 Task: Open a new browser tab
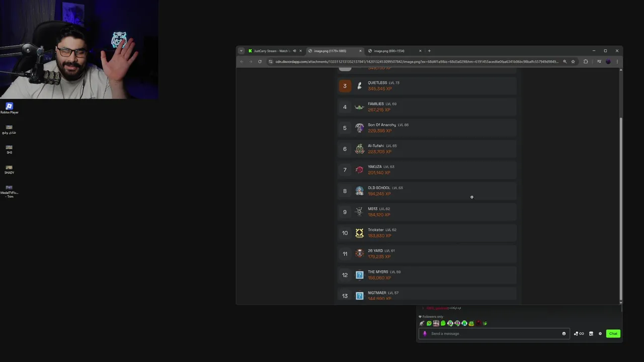click(x=429, y=51)
